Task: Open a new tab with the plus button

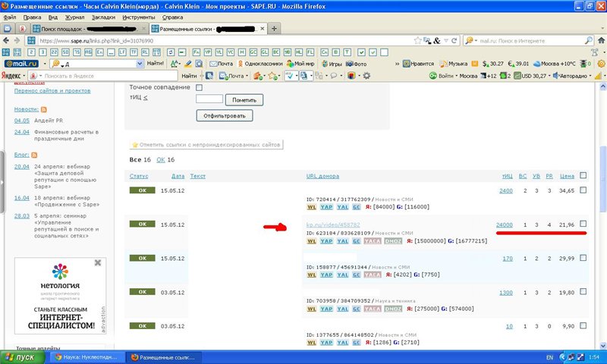Action: [x=274, y=29]
